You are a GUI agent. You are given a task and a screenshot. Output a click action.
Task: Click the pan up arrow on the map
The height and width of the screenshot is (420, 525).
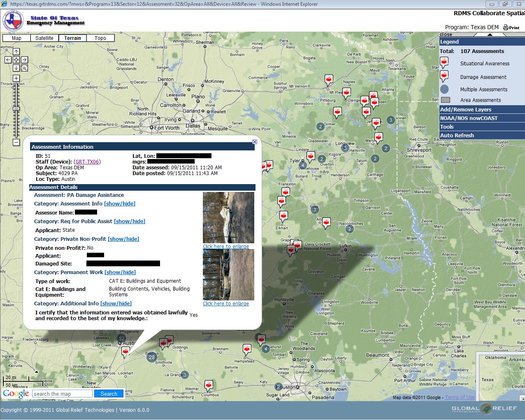(x=16, y=52)
